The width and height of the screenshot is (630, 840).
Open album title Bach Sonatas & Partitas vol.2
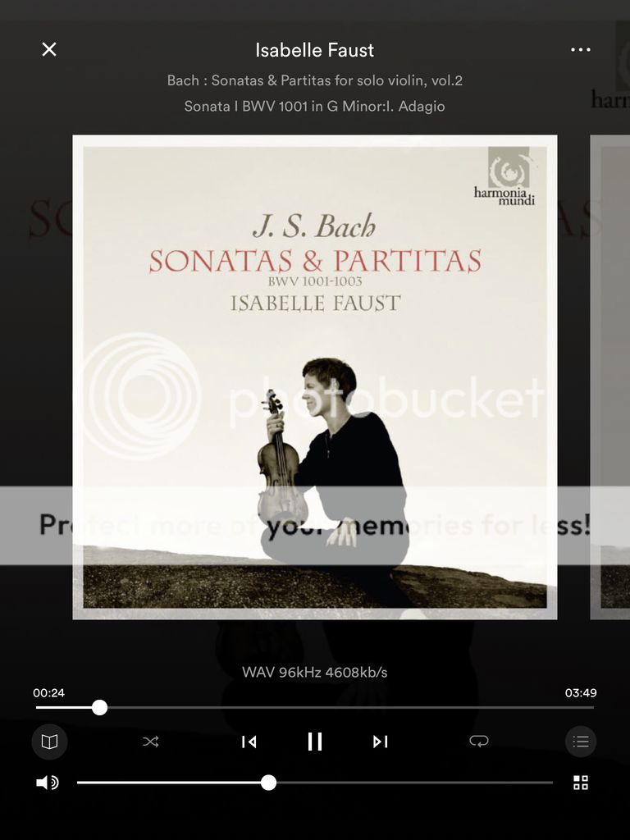pyautogui.click(x=315, y=80)
